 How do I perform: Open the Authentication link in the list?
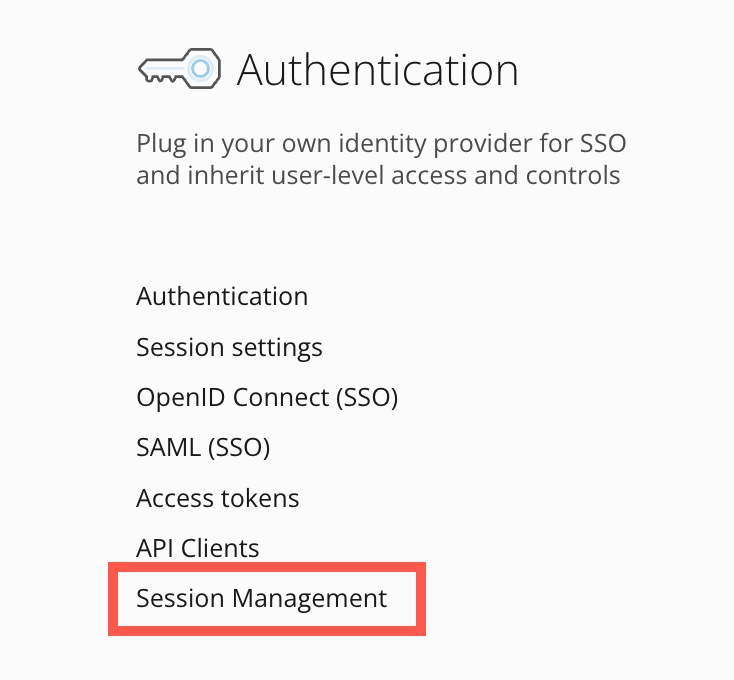(222, 297)
